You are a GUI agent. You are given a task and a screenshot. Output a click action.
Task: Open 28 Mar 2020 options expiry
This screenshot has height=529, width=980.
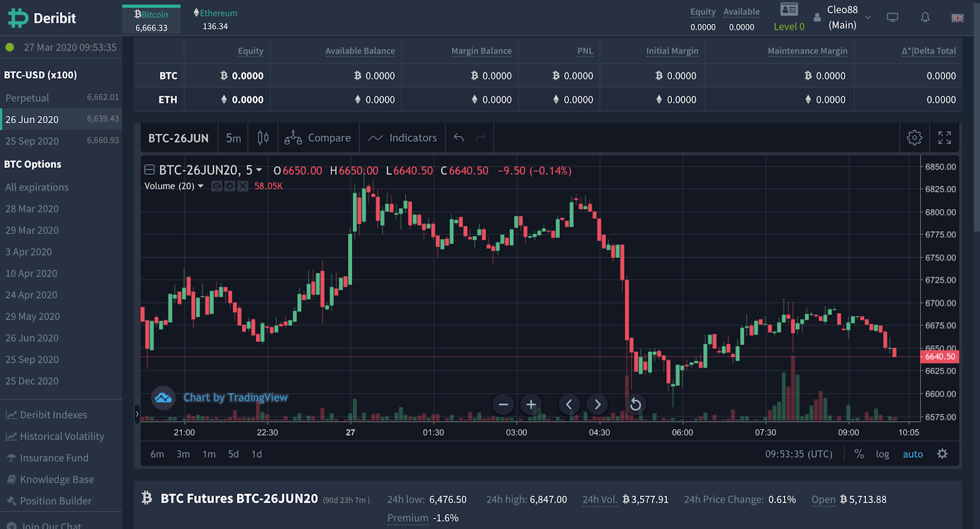click(32, 208)
